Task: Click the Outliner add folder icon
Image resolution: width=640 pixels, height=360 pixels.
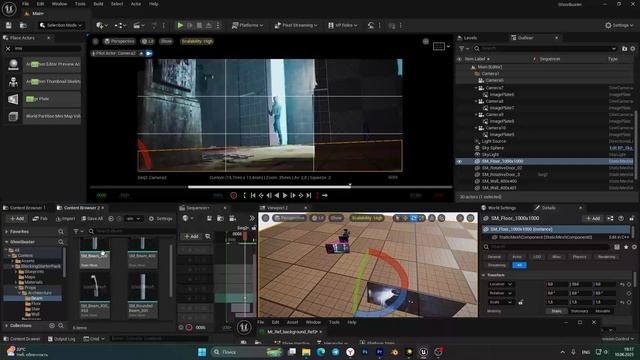Action: coord(624,49)
